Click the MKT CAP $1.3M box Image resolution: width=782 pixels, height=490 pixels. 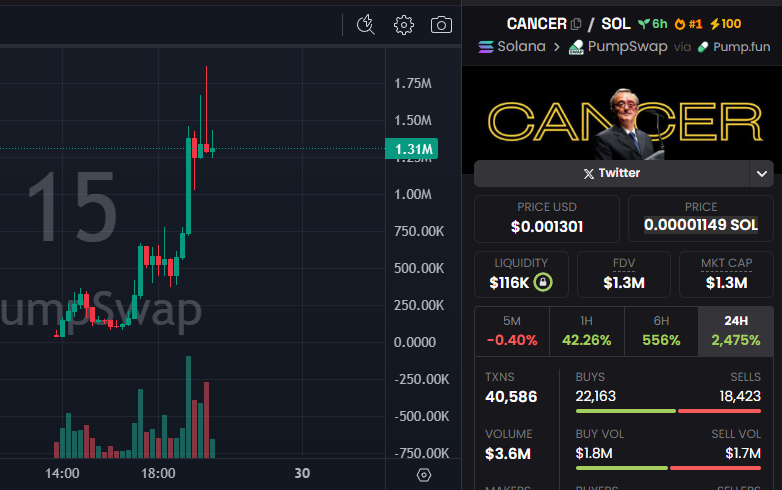727,274
